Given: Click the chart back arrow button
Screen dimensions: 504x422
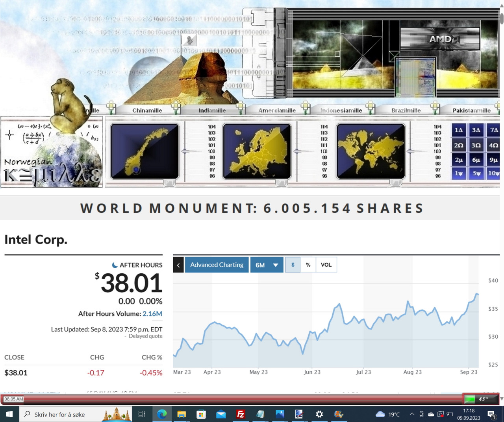Looking at the screenshot, I should point(178,265).
